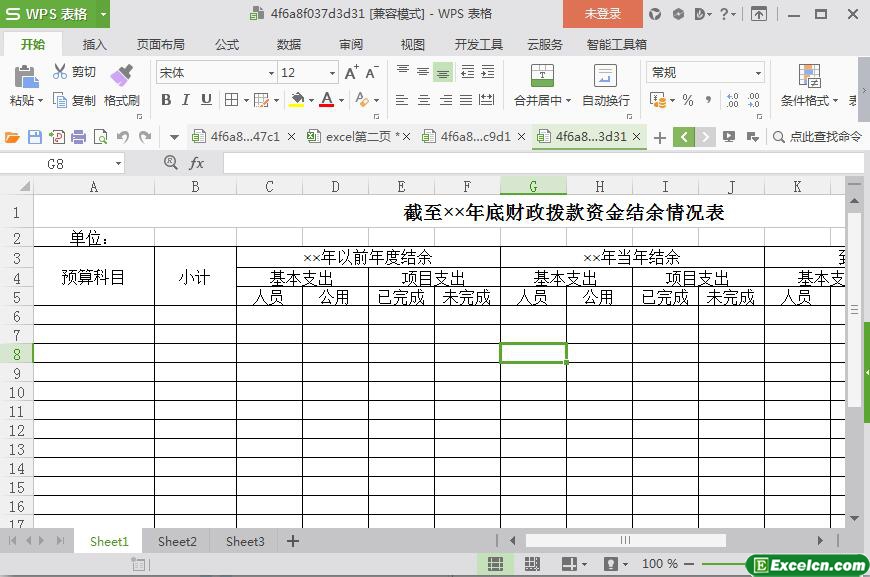This screenshot has width=870, height=577.
Task: Click the scissors Cut icon
Action: pos(60,72)
